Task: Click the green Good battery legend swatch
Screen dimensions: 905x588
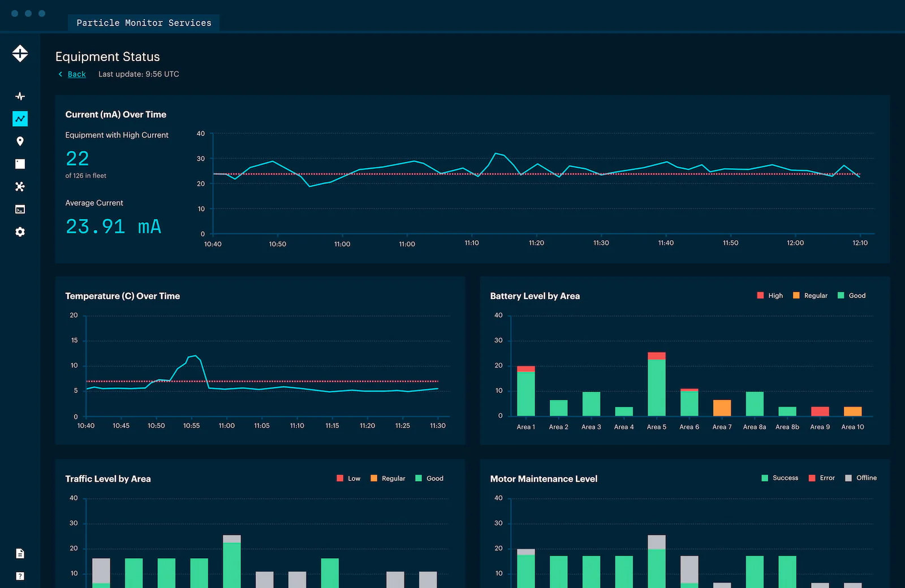Action: tap(841, 295)
